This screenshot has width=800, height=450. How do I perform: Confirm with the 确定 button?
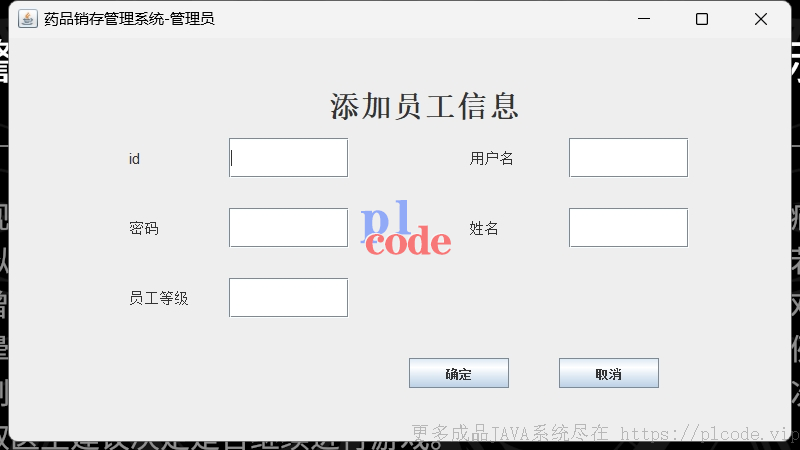tap(459, 373)
